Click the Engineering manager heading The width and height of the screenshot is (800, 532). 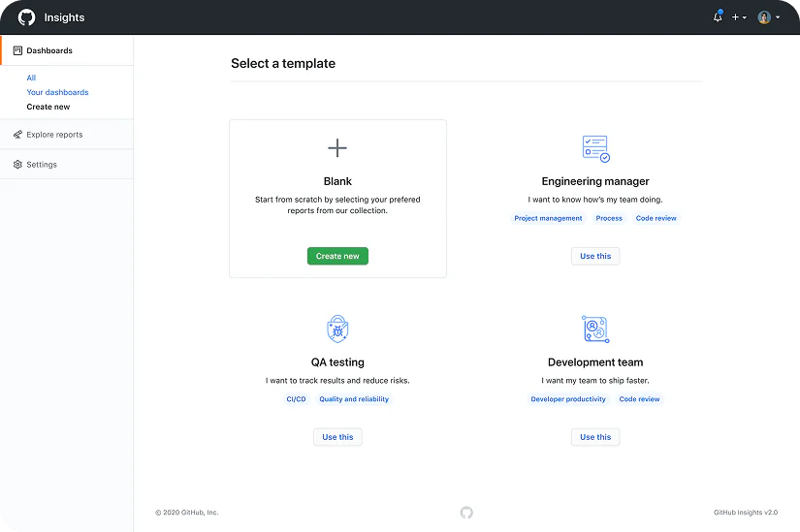pyautogui.click(x=595, y=181)
